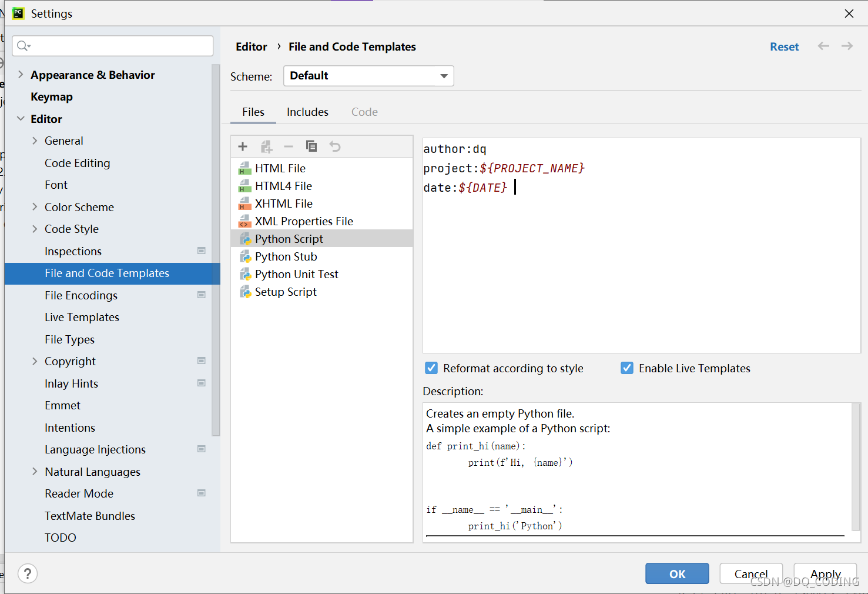Click the HTML File template icon
Viewport: 868px width, 594px height.
click(x=244, y=169)
